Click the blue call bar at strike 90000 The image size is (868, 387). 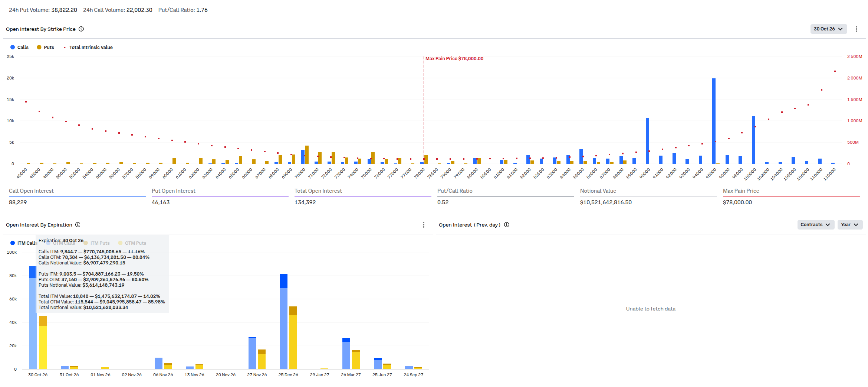[647, 141]
